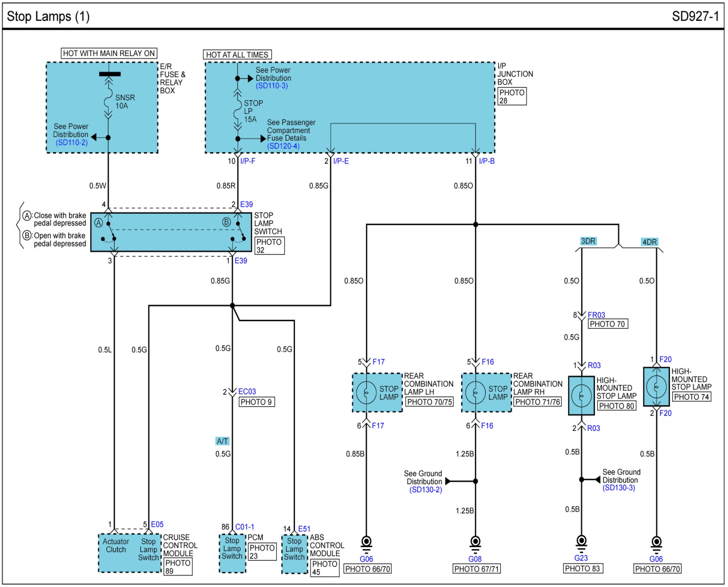Follow the SD120-4 fuse details link
This screenshot has height=587, width=728.
tap(283, 146)
